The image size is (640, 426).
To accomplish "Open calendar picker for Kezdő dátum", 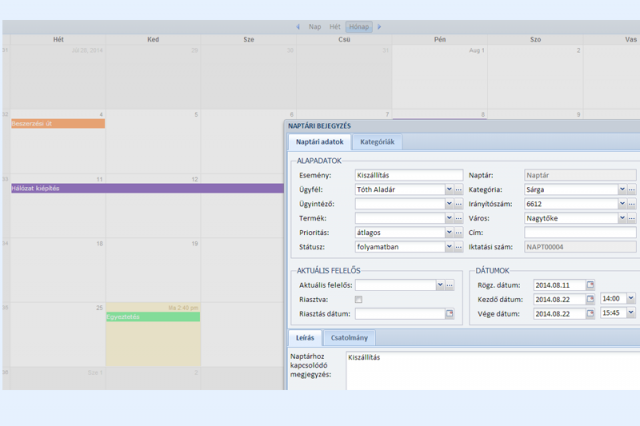I will (590, 299).
